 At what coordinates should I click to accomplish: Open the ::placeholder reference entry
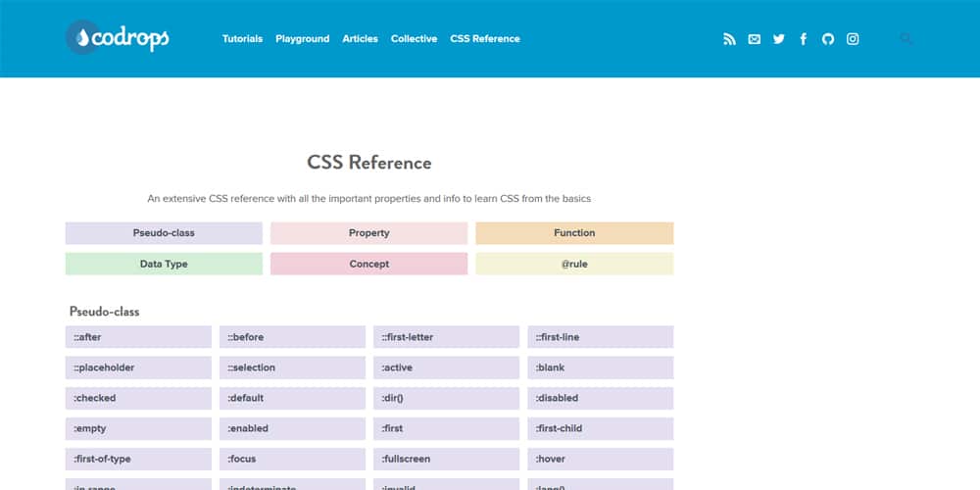pyautogui.click(x=138, y=367)
